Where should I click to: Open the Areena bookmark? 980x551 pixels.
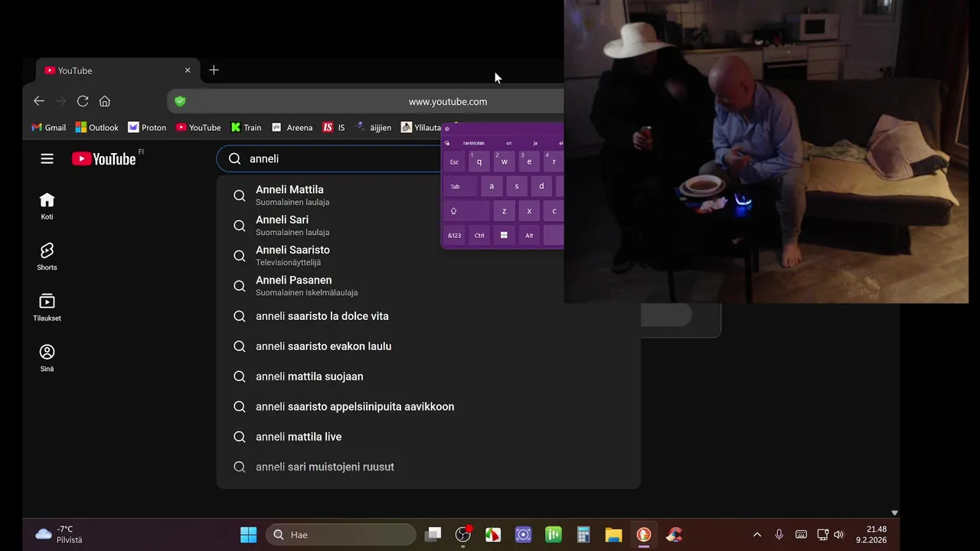click(292, 128)
